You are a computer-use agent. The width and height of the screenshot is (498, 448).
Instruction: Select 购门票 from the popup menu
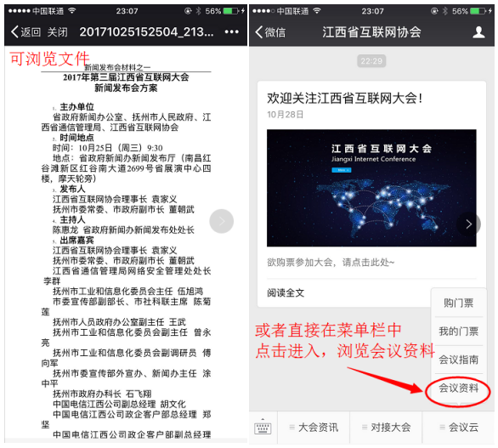click(x=458, y=303)
